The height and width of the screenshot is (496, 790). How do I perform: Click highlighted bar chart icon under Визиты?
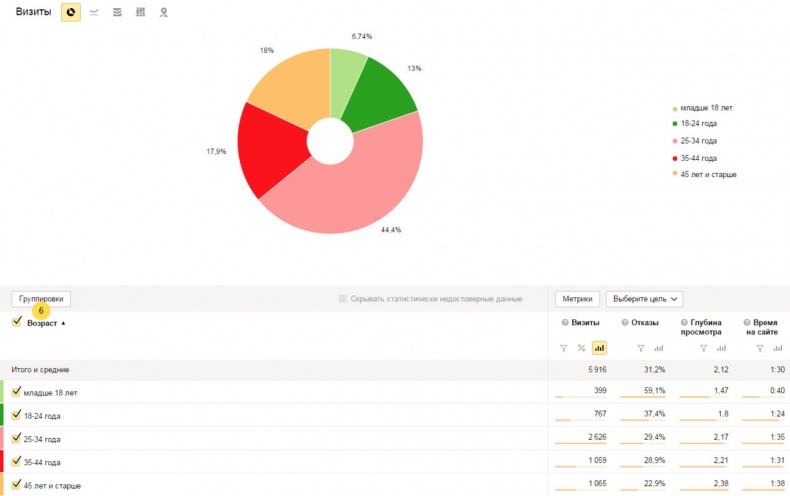click(x=599, y=348)
